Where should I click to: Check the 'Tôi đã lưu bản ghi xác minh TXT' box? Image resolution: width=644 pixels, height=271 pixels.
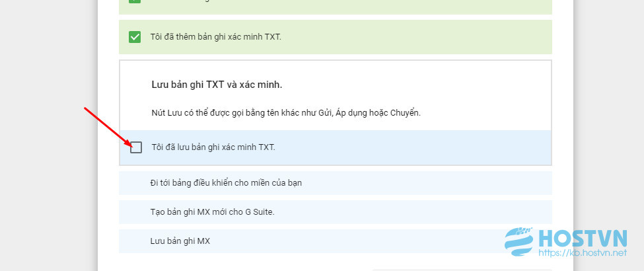point(136,147)
